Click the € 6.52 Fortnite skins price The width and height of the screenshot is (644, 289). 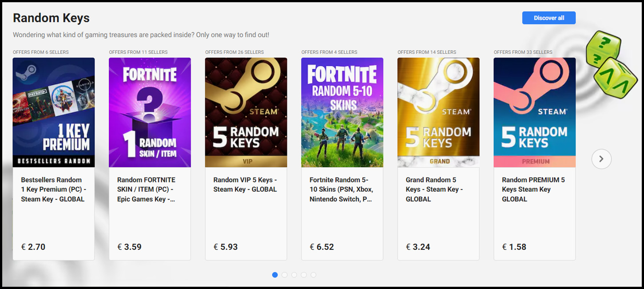point(322,247)
